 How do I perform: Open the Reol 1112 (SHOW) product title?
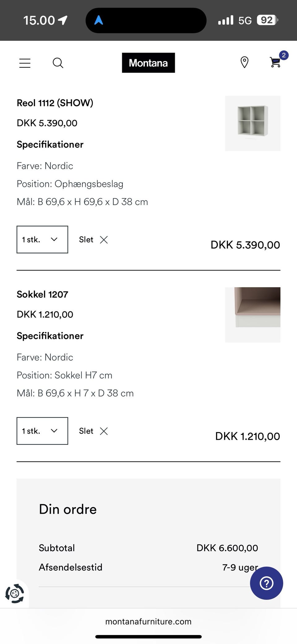(55, 103)
